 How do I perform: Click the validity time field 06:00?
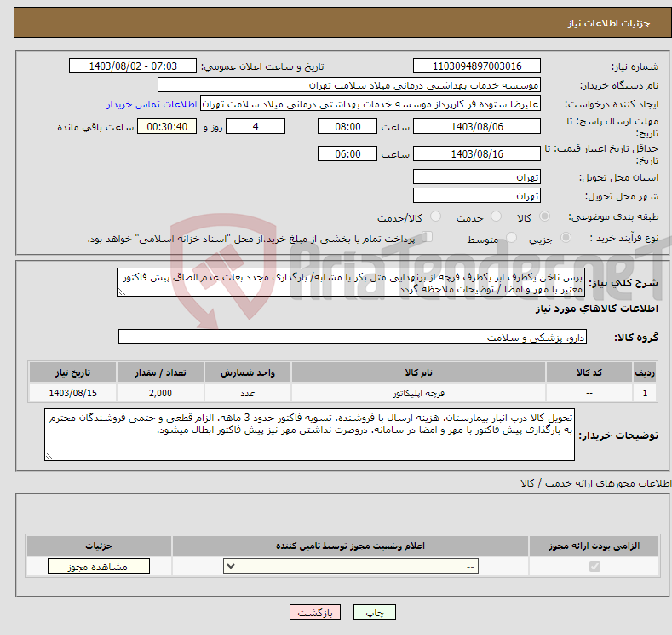click(347, 153)
